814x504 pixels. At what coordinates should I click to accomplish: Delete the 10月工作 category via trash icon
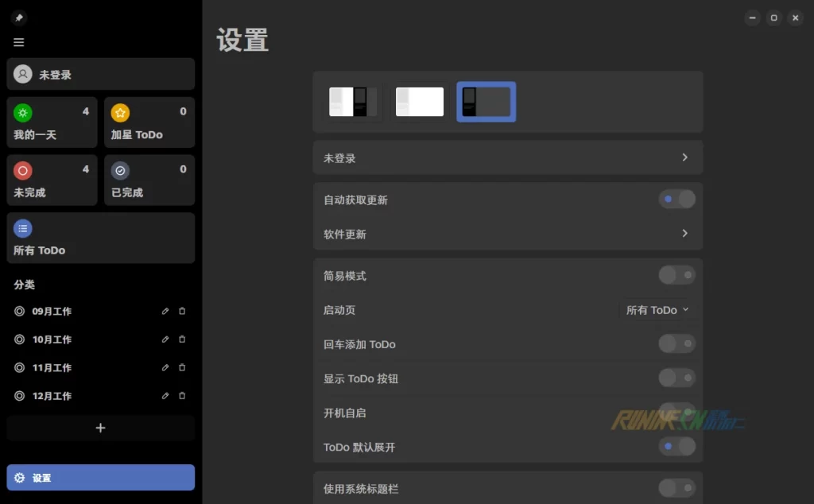pyautogui.click(x=182, y=339)
